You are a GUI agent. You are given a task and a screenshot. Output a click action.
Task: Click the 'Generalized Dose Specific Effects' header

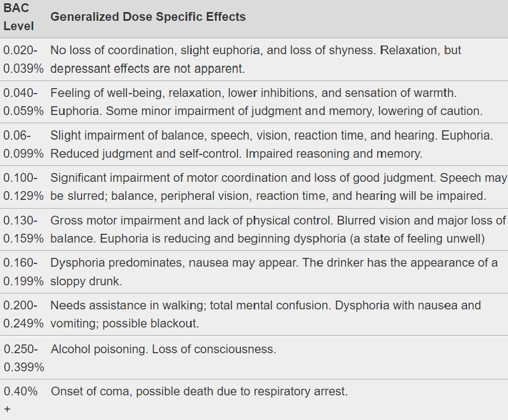click(x=148, y=17)
